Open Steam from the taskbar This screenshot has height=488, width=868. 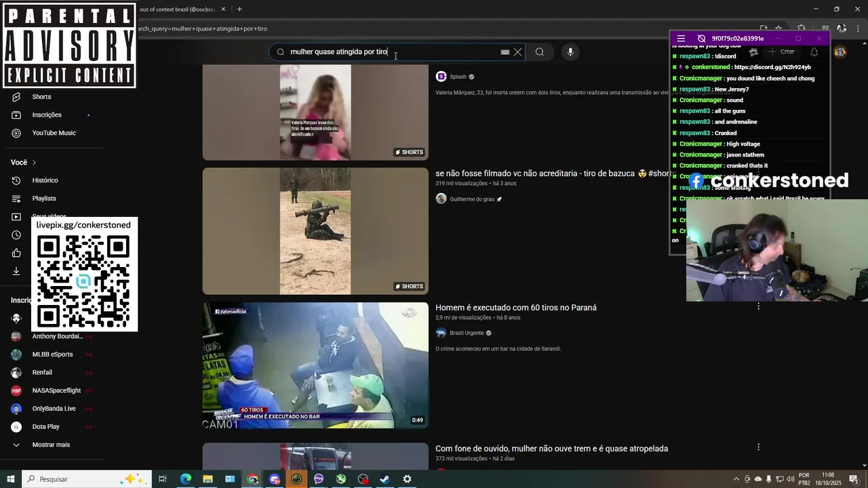pyautogui.click(x=384, y=479)
